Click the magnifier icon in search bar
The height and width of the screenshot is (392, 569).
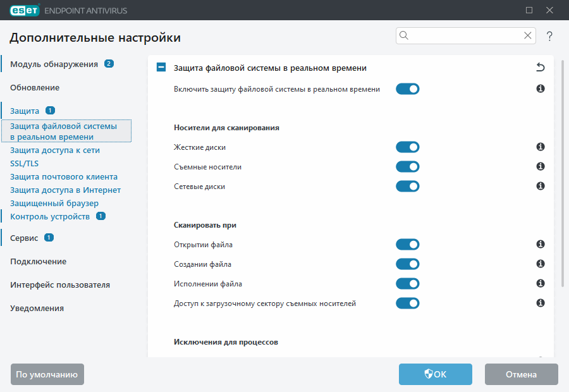(403, 35)
